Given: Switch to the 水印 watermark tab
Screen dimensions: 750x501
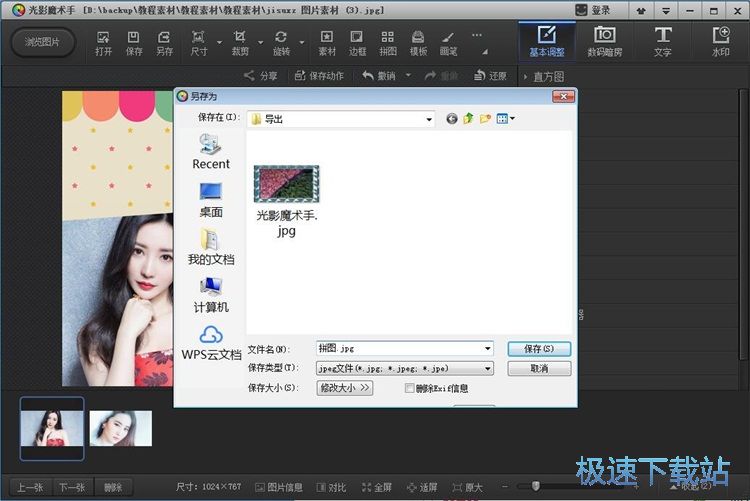Looking at the screenshot, I should coord(720,42).
